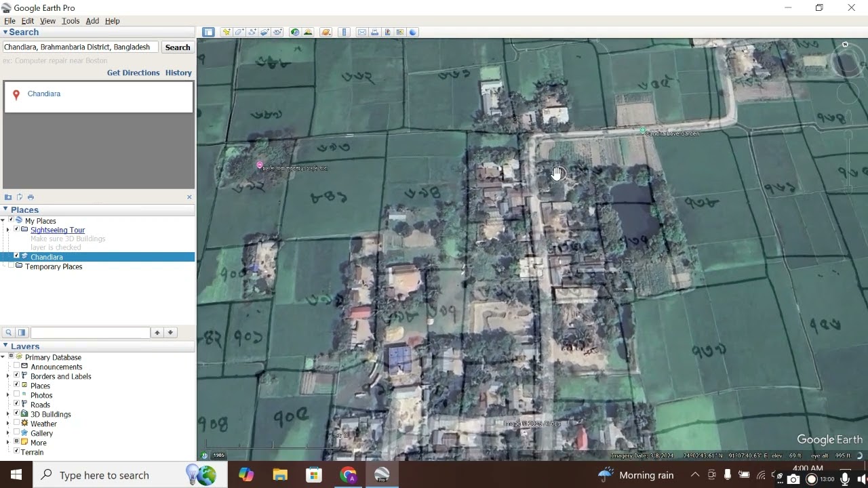Click the blue globe sign-in icon
Viewport: 868px width, 488px height.
(x=413, y=32)
